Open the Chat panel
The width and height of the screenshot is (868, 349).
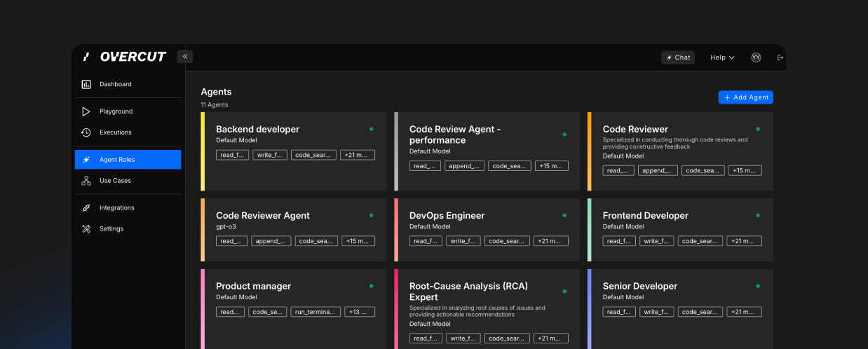click(x=678, y=57)
